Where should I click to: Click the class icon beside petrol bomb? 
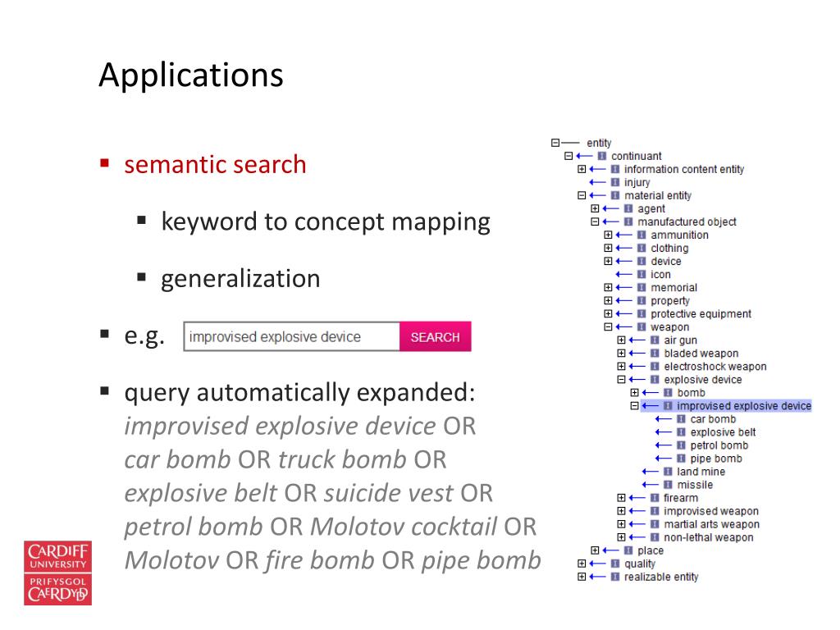click(681, 445)
